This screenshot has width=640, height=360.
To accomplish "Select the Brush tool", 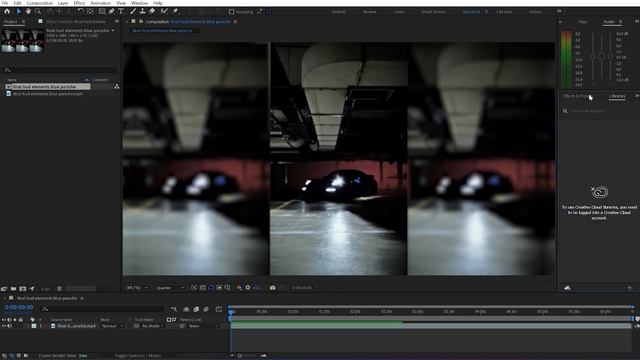I will pos(133,11).
